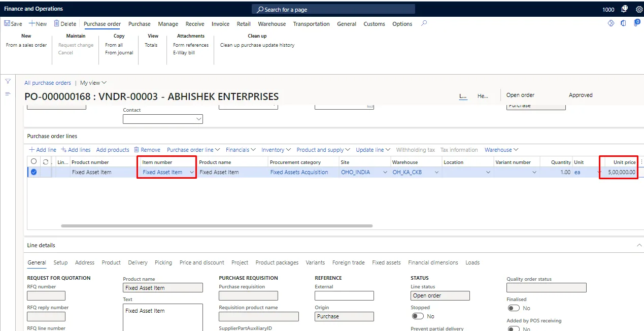This screenshot has width=644, height=331.
Task: Open Totals under View group
Action: pyautogui.click(x=151, y=45)
